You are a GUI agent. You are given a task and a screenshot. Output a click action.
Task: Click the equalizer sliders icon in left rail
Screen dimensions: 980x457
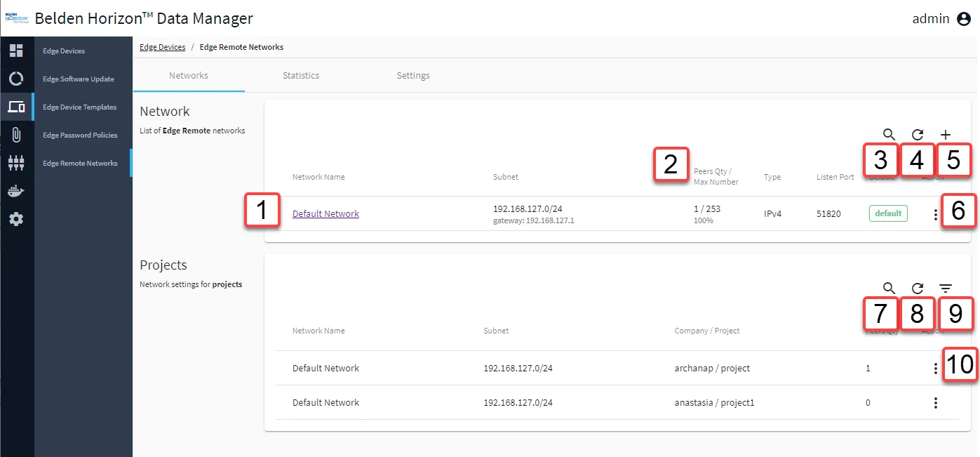click(x=16, y=163)
